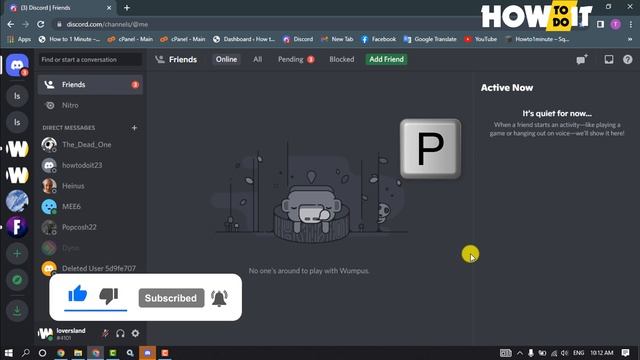
Task: Open DM with The_Dead_One
Action: (x=90, y=144)
